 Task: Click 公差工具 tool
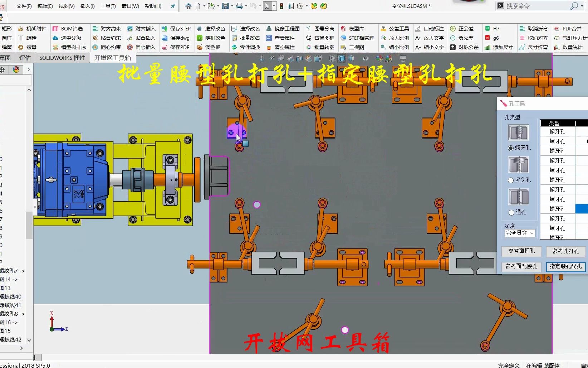coord(395,29)
